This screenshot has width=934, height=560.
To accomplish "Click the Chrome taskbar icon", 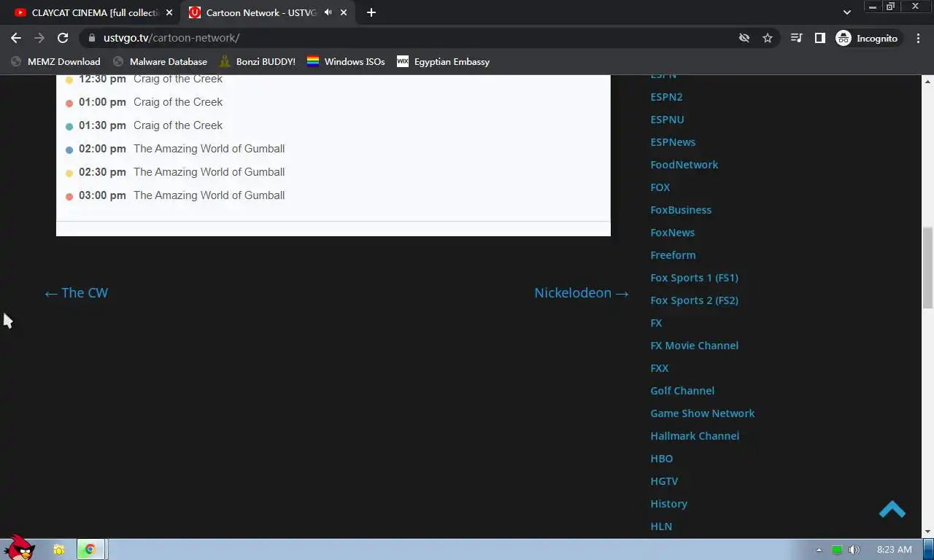I will click(90, 549).
